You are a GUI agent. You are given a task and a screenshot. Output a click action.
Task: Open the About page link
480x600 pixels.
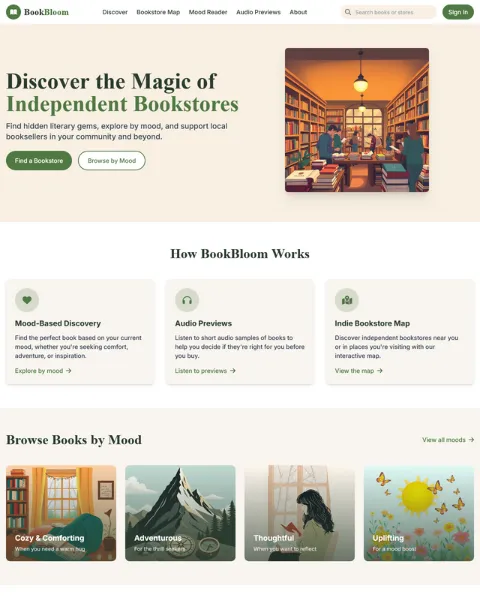click(298, 12)
